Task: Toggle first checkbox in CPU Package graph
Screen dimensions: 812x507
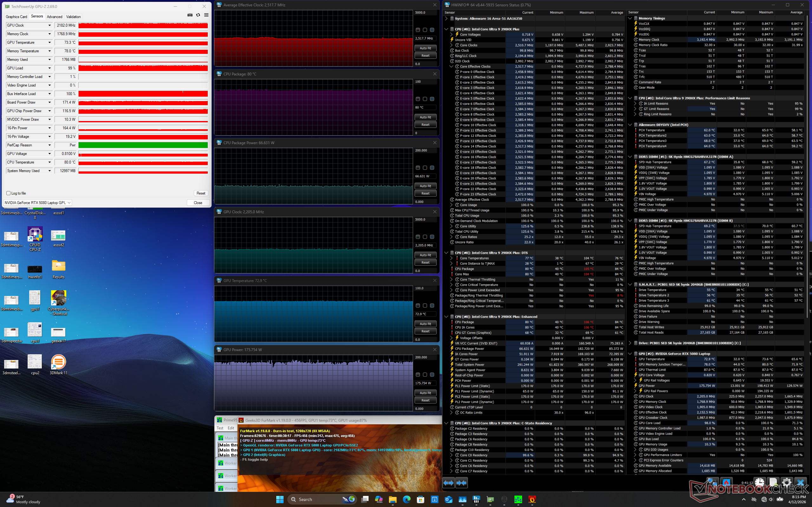Action: (x=418, y=99)
